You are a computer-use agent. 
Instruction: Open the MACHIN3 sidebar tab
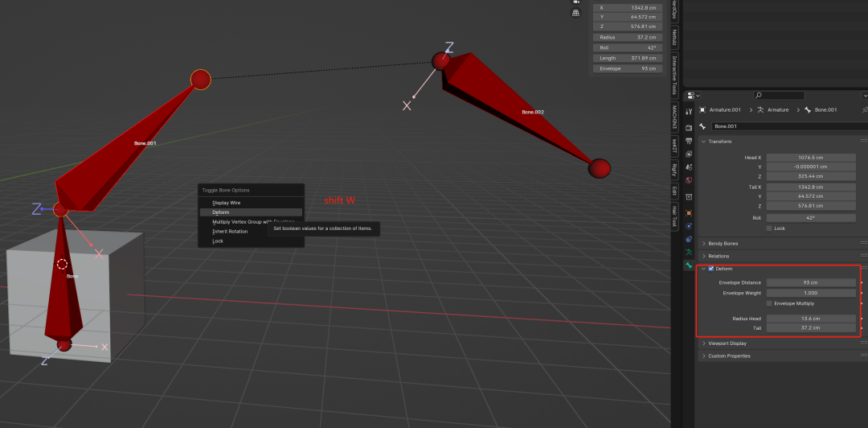[x=675, y=117]
